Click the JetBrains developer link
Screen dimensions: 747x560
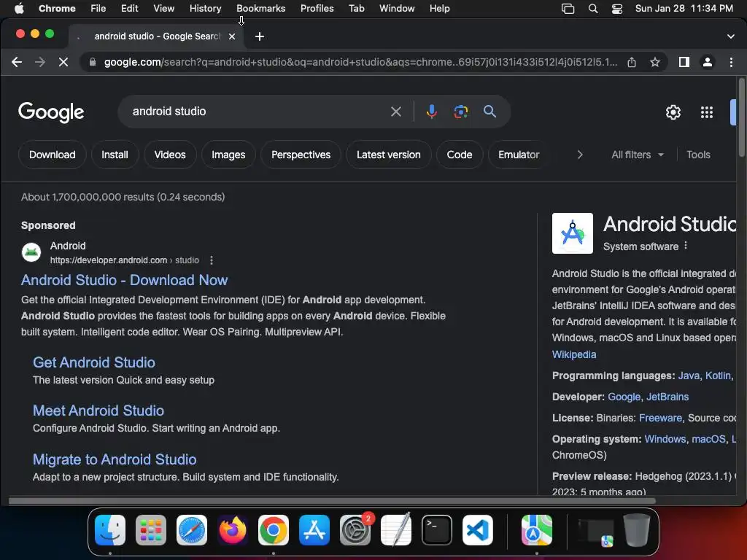point(667,397)
